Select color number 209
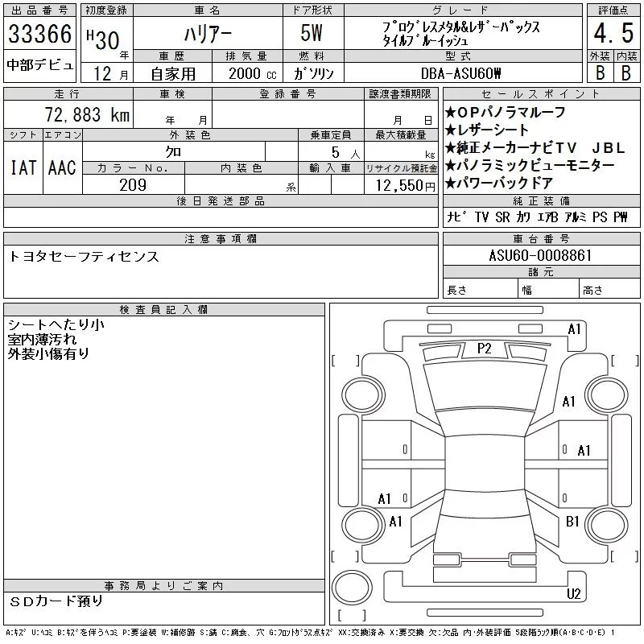The image size is (644, 644). [x=133, y=185]
